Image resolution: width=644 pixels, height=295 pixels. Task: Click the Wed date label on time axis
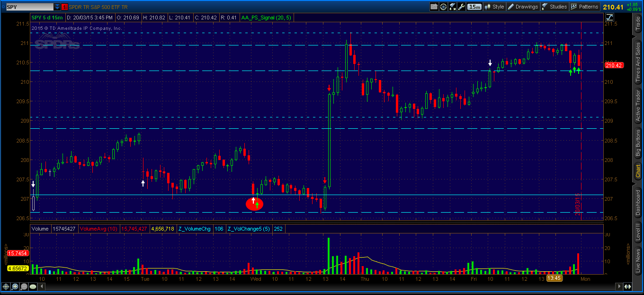tap(256, 279)
